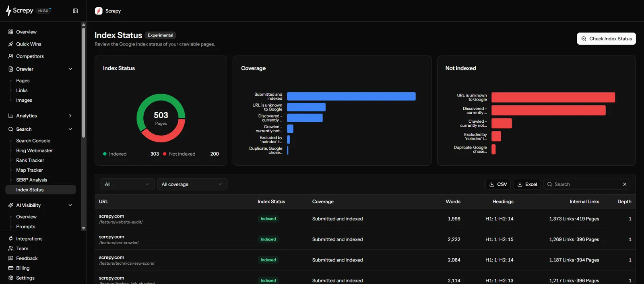644x284 pixels.
Task: Collapse the AI Visibility menu chevron
Action: 70,205
